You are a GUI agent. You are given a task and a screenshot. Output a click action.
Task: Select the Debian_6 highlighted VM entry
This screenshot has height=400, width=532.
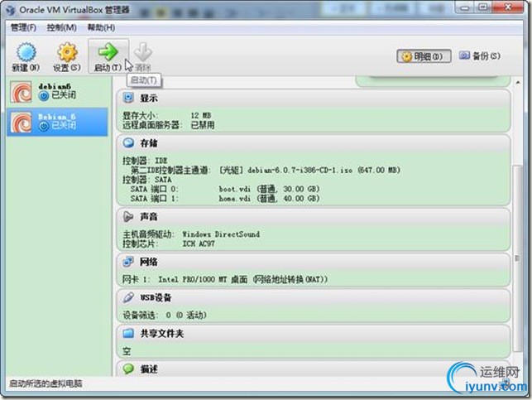point(57,122)
